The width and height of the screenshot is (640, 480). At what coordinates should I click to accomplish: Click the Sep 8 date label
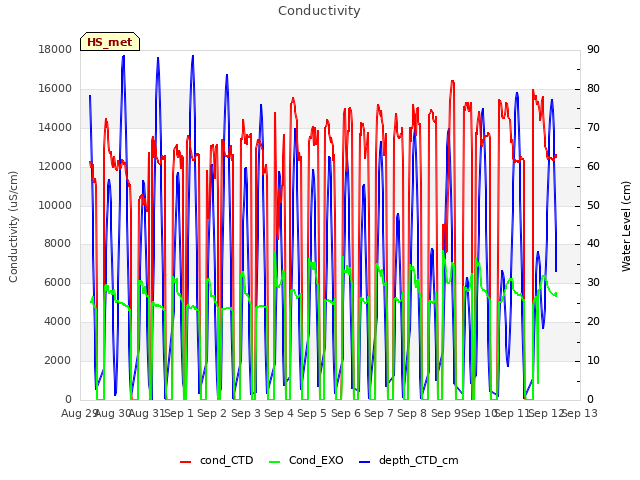[x=412, y=413]
